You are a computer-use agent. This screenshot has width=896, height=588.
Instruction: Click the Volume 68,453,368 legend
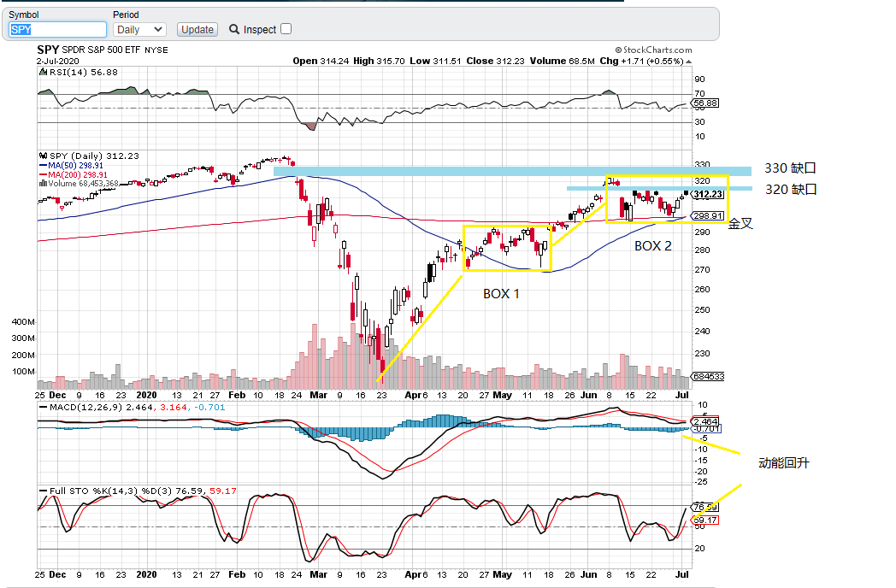tap(84, 184)
